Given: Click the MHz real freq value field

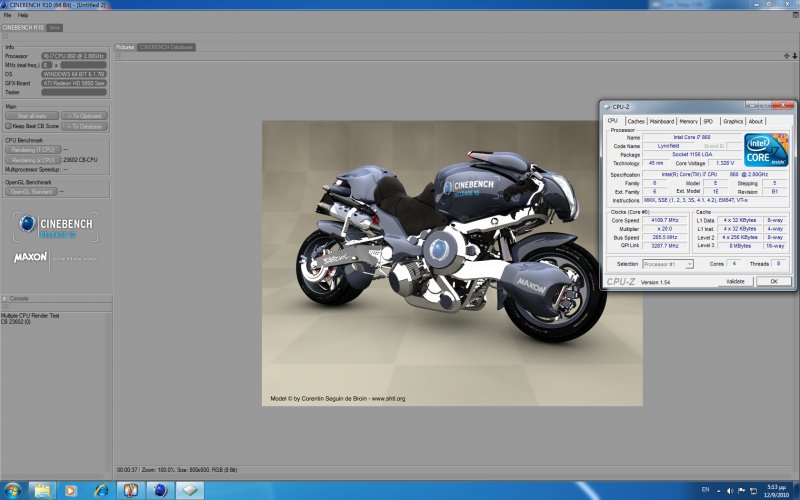Looking at the screenshot, I should (84, 65).
